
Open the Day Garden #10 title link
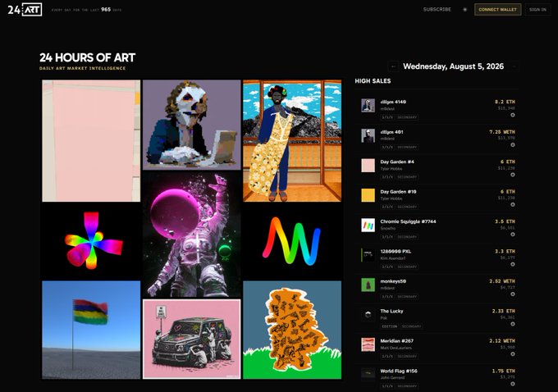pos(398,192)
